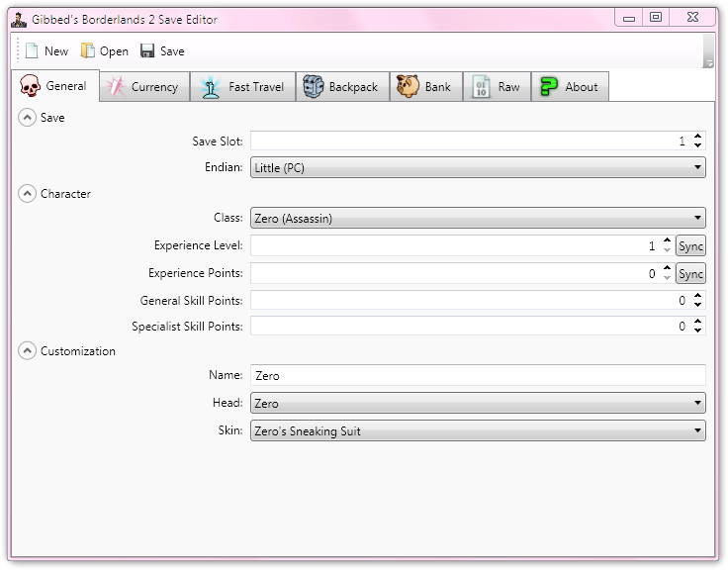
Task: Close the Save Editor window
Action: [x=692, y=18]
